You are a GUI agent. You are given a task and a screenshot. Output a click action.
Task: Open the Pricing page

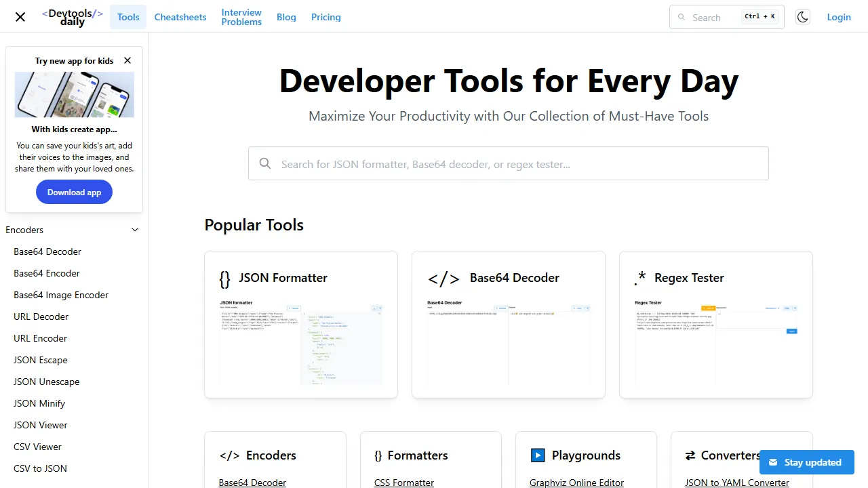326,17
